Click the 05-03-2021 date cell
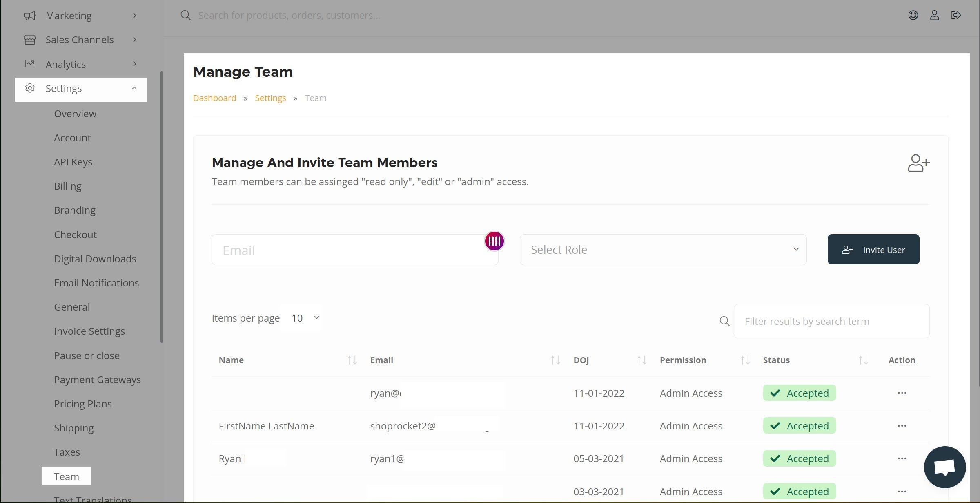This screenshot has width=980, height=503. [x=599, y=458]
